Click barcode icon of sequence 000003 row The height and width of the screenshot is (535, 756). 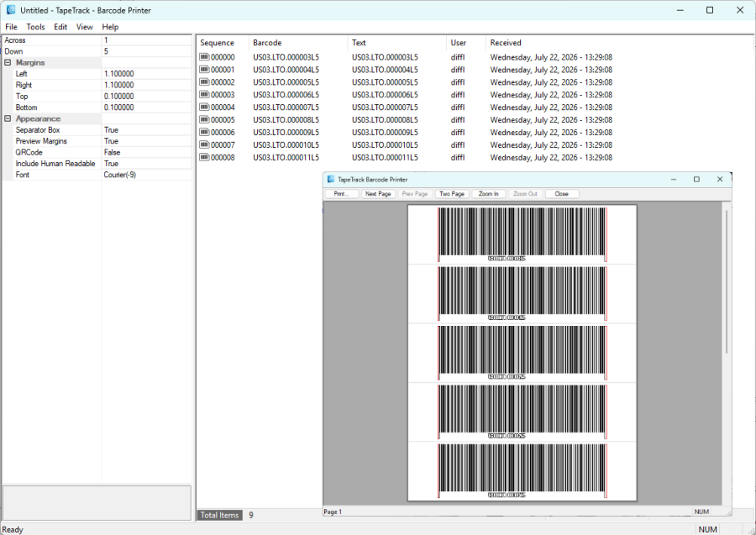pos(204,94)
